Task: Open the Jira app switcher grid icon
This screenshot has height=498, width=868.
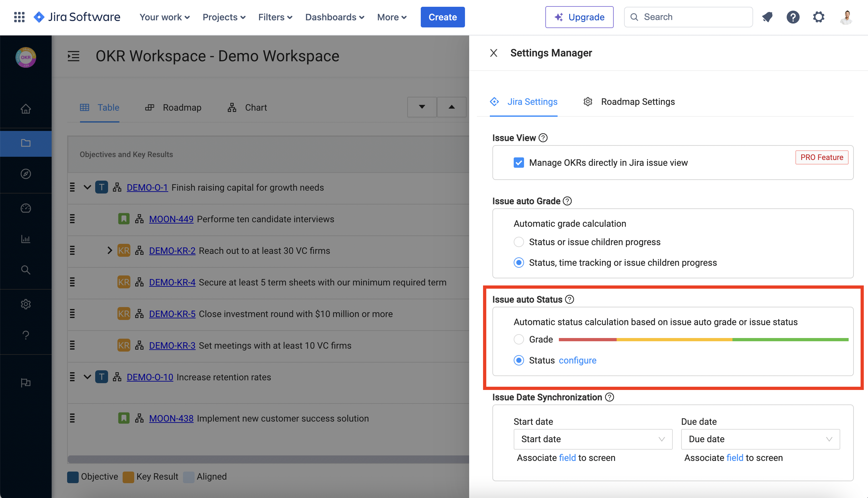Action: pyautogui.click(x=19, y=17)
